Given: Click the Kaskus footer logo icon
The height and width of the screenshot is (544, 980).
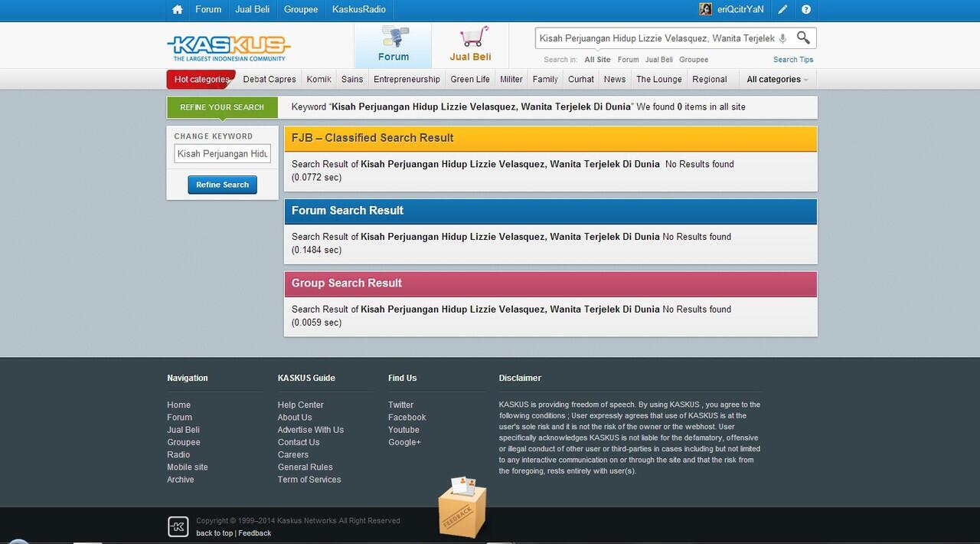Looking at the screenshot, I should tap(178, 526).
